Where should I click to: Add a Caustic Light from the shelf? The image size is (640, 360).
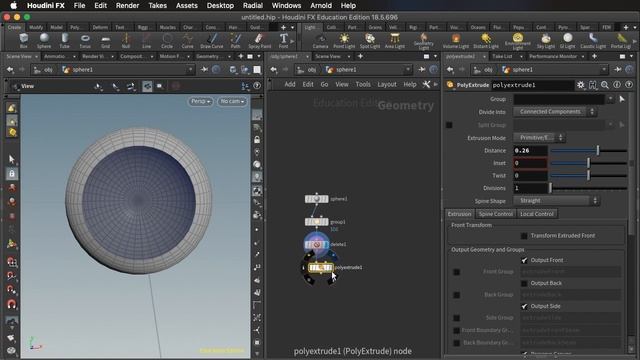[593, 40]
